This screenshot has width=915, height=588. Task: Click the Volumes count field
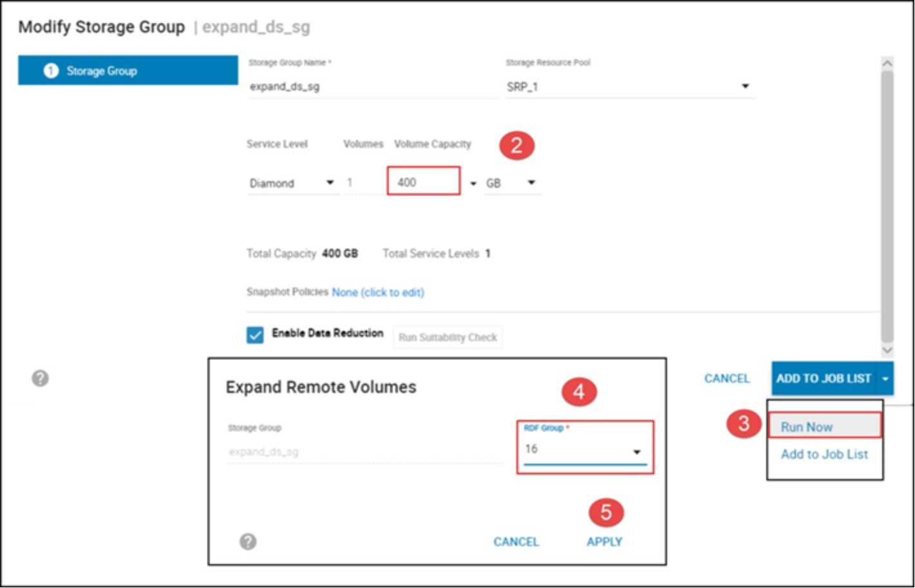pyautogui.click(x=364, y=183)
